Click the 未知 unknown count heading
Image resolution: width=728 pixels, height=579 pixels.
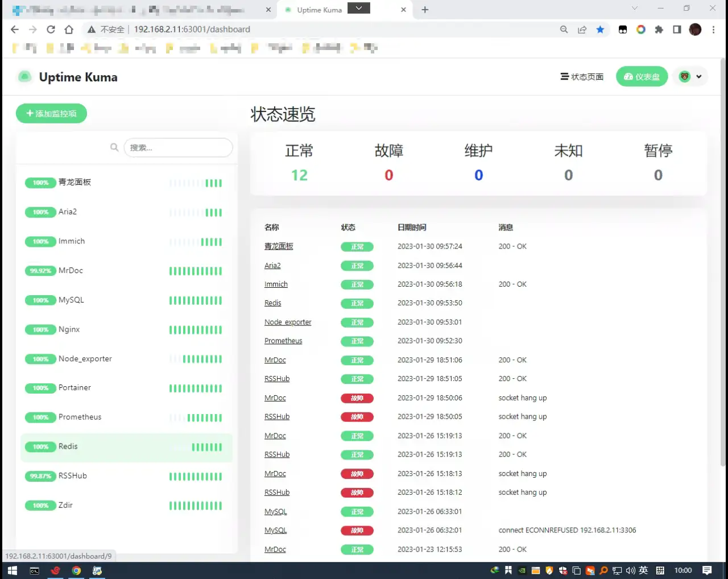[x=569, y=151]
